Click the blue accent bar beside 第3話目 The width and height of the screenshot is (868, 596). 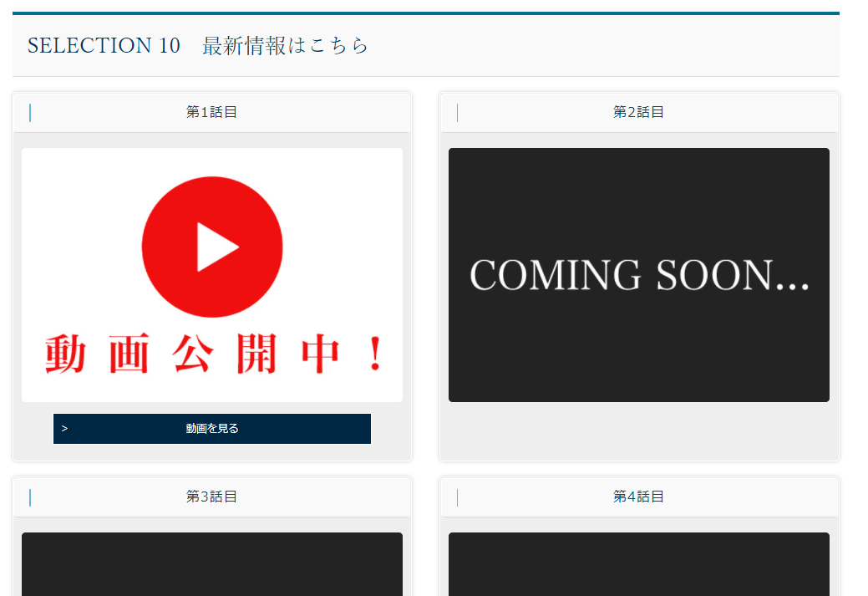pyautogui.click(x=30, y=497)
